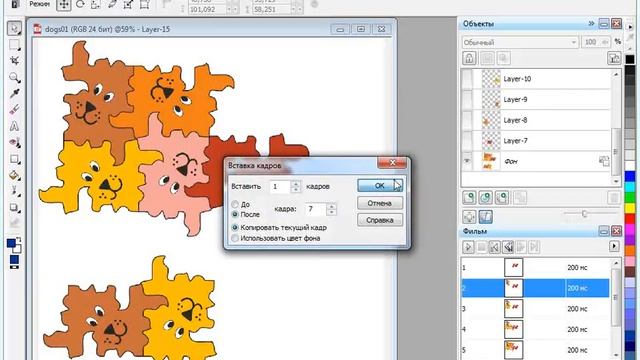Click the Отмена button

pyautogui.click(x=380, y=203)
